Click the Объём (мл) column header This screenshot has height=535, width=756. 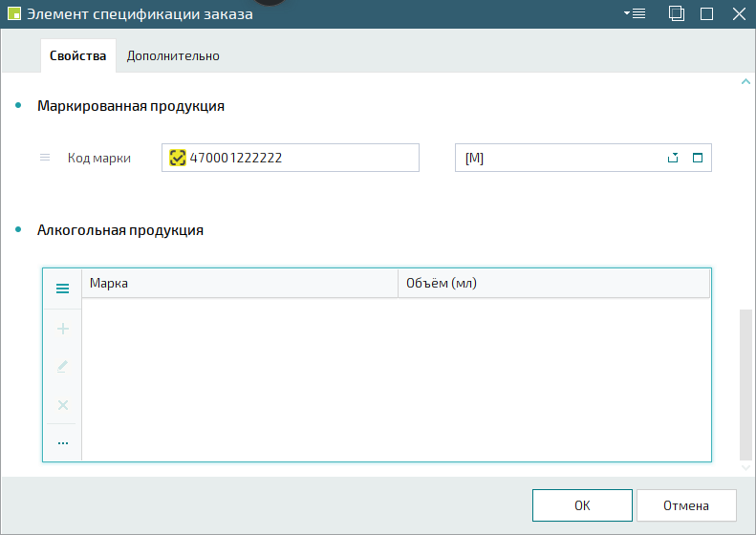pos(552,284)
